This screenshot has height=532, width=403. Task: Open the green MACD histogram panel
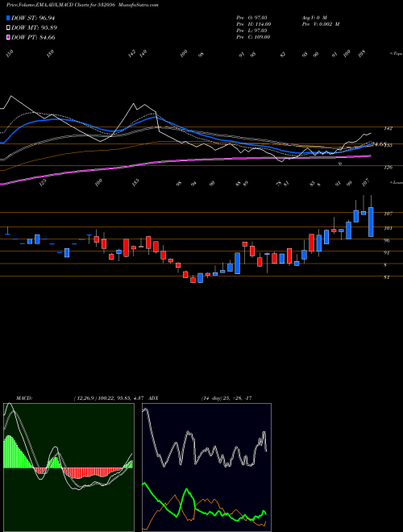coord(69,468)
